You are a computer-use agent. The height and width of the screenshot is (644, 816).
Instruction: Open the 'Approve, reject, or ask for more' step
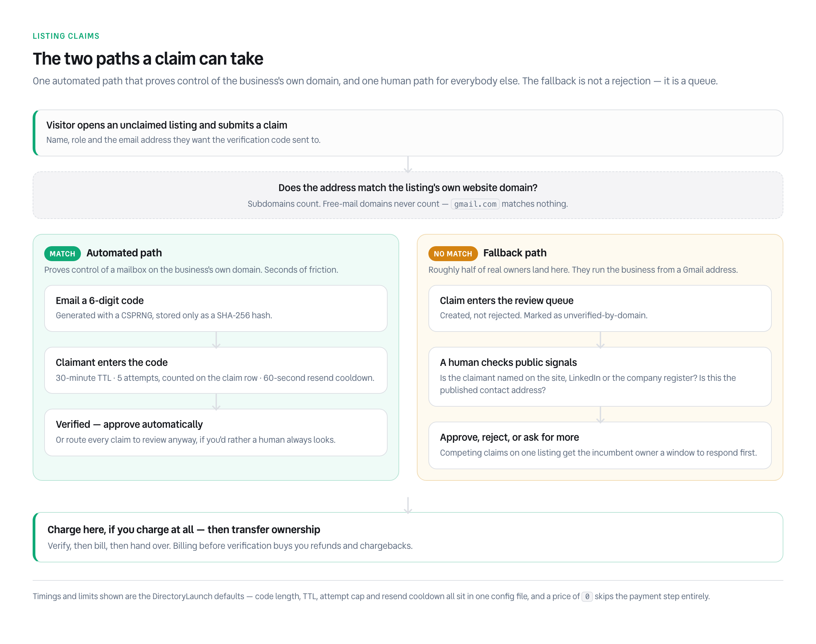pos(600,445)
